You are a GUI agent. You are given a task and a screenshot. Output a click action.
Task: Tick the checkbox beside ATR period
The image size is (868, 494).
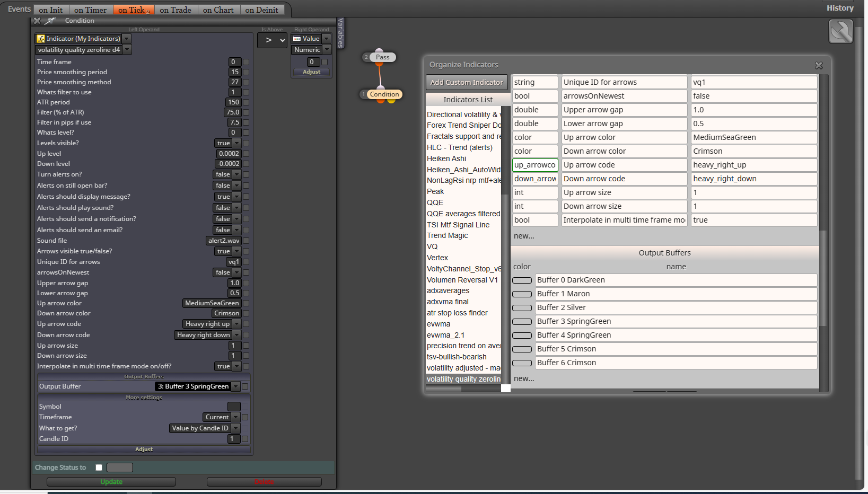click(246, 102)
